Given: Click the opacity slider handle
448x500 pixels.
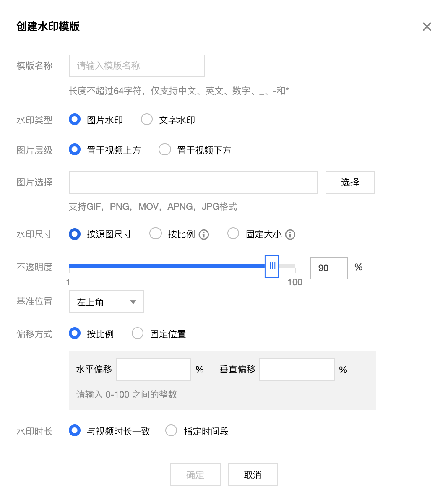Looking at the screenshot, I should (272, 266).
